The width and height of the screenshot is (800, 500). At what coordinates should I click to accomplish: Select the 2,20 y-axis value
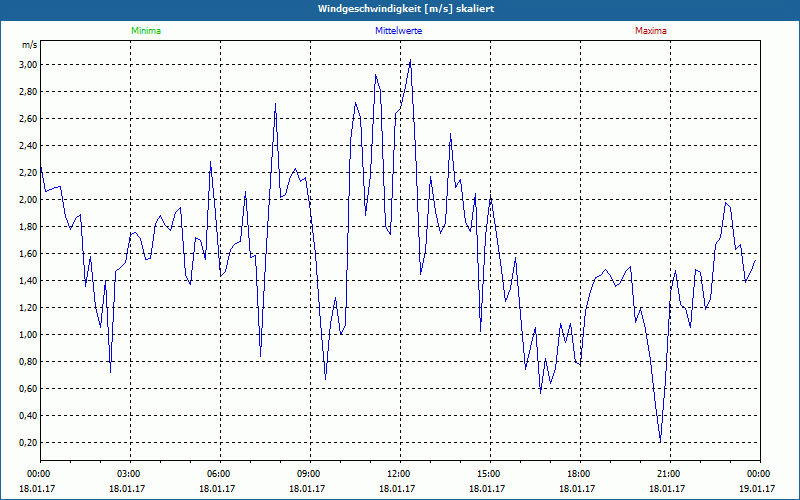click(28, 173)
